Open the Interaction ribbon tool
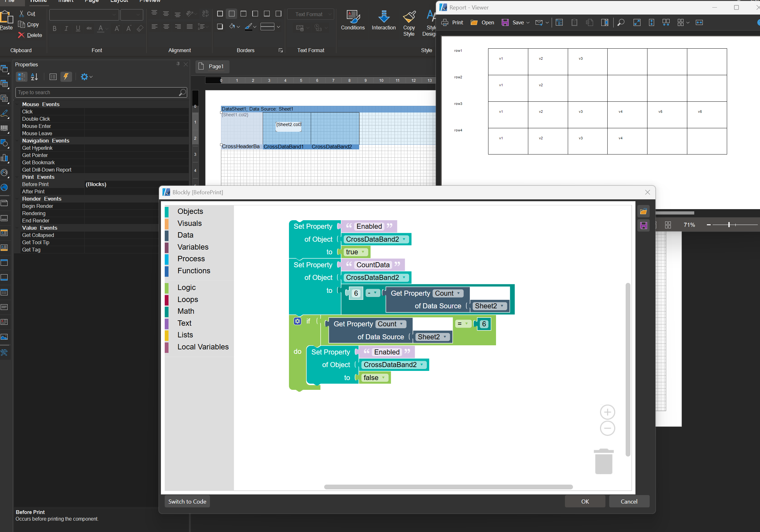 (x=383, y=20)
